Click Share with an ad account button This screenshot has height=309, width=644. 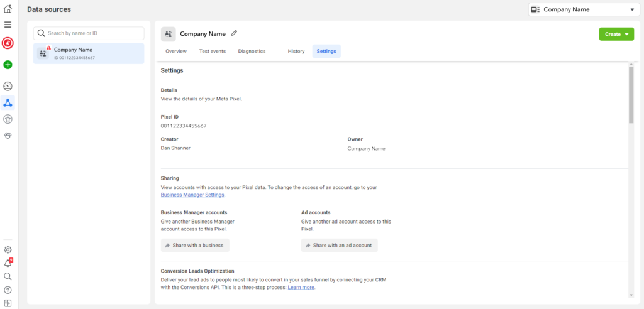[339, 246]
